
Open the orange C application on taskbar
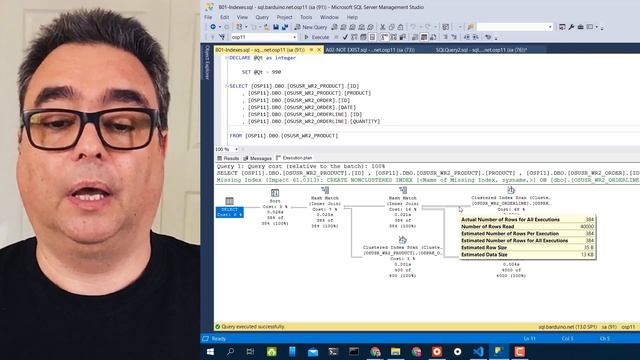520,351
